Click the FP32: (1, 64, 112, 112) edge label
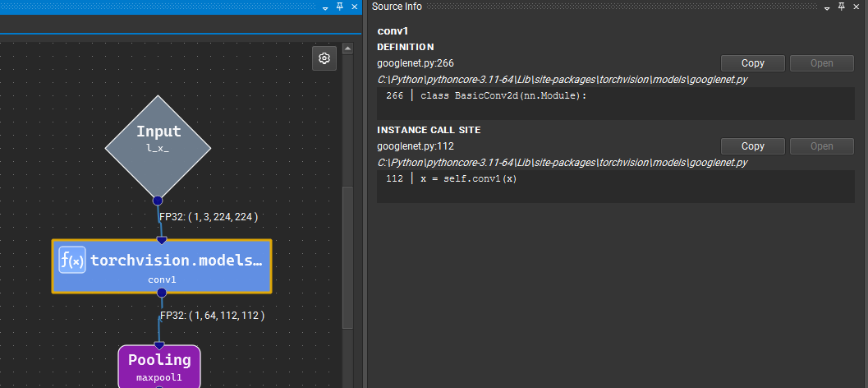This screenshot has height=388, width=868. click(212, 316)
